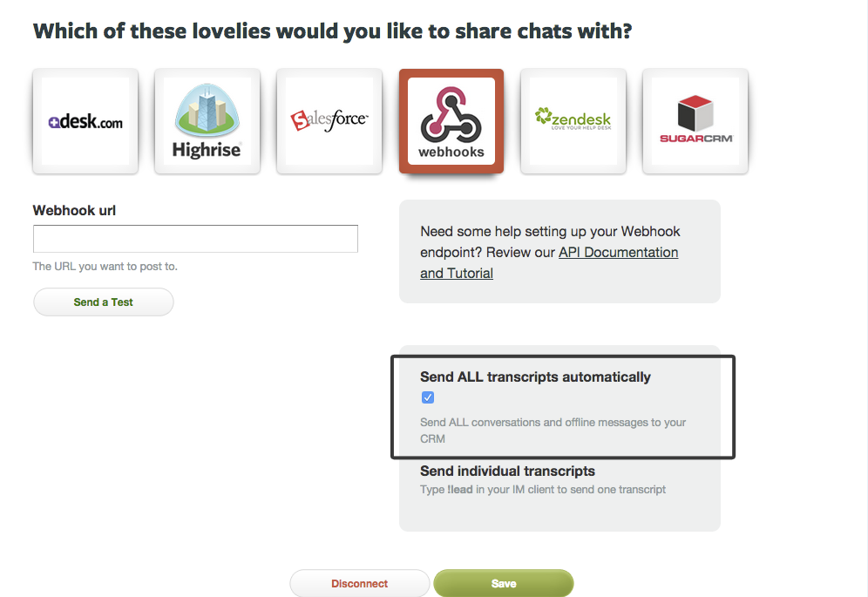
Task: Choose the Highrise integration tile
Action: [207, 121]
